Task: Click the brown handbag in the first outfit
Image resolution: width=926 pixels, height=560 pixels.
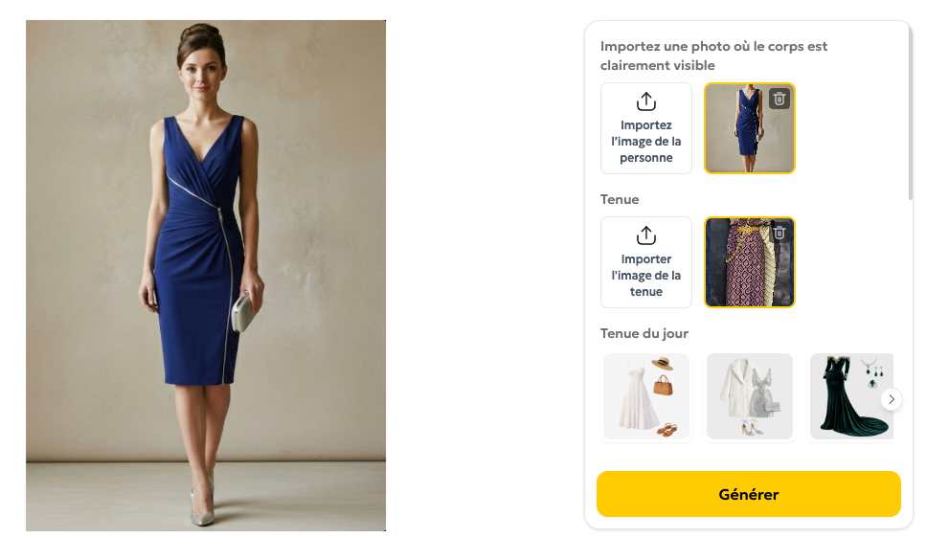Action: coord(663,385)
